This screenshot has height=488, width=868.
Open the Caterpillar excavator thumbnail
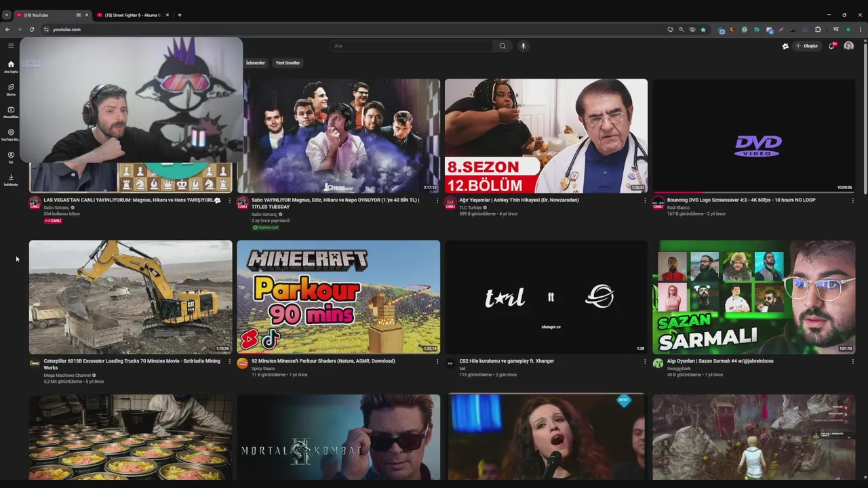click(x=130, y=297)
